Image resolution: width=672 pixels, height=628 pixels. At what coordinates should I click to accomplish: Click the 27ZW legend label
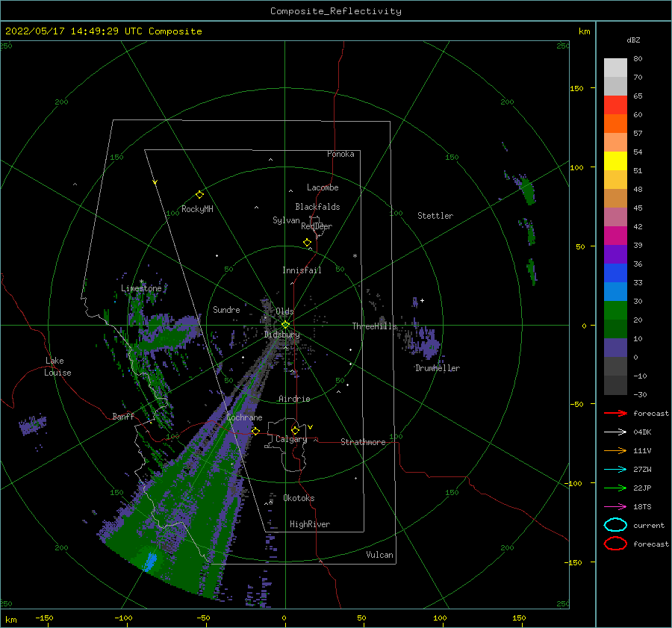pyautogui.click(x=642, y=470)
